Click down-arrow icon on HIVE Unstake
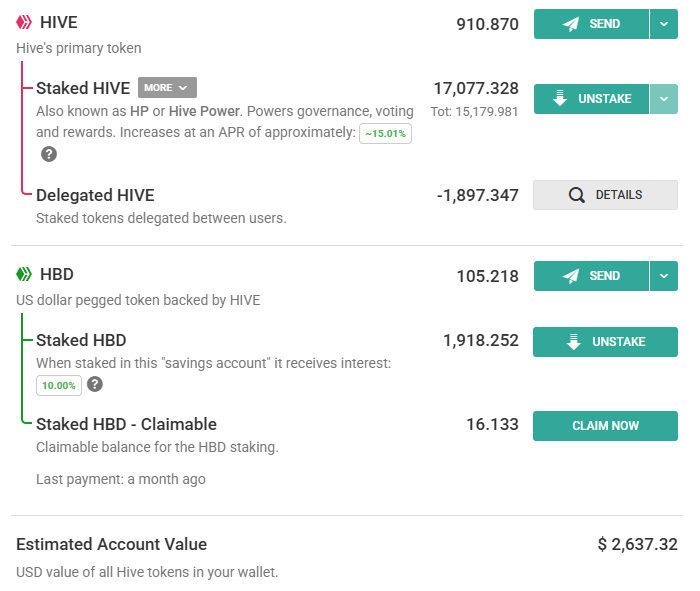The width and height of the screenshot is (700, 591). pyautogui.click(x=560, y=99)
